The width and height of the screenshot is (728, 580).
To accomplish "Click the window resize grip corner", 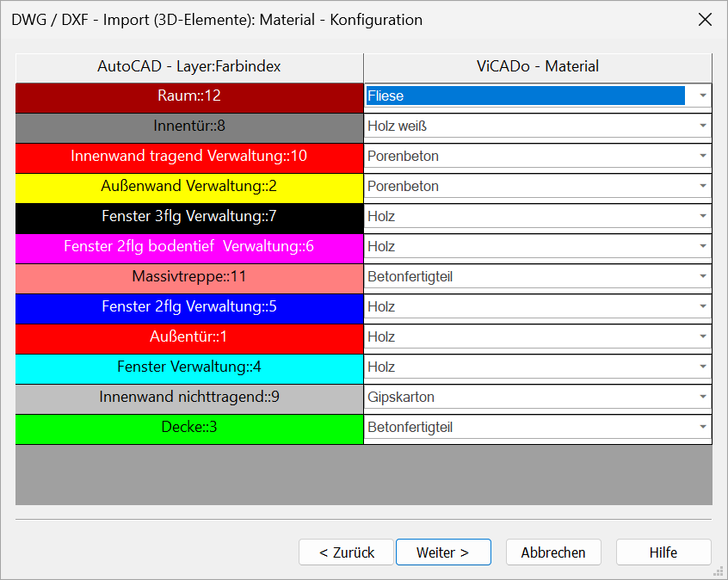I will tap(719, 571).
